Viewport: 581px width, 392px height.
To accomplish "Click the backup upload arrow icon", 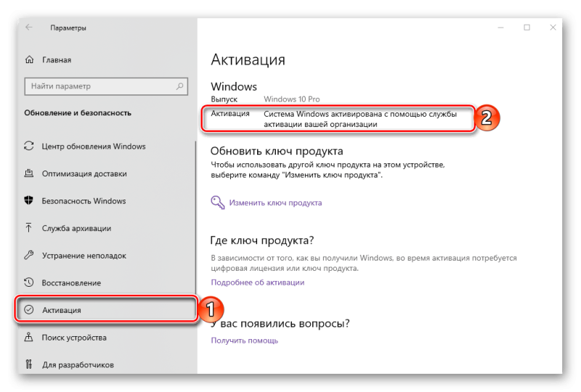I will pyautogui.click(x=29, y=228).
